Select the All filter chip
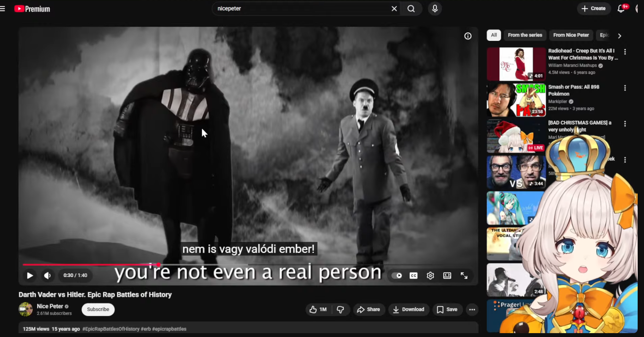Viewport: 644px width, 337px height. [x=494, y=35]
